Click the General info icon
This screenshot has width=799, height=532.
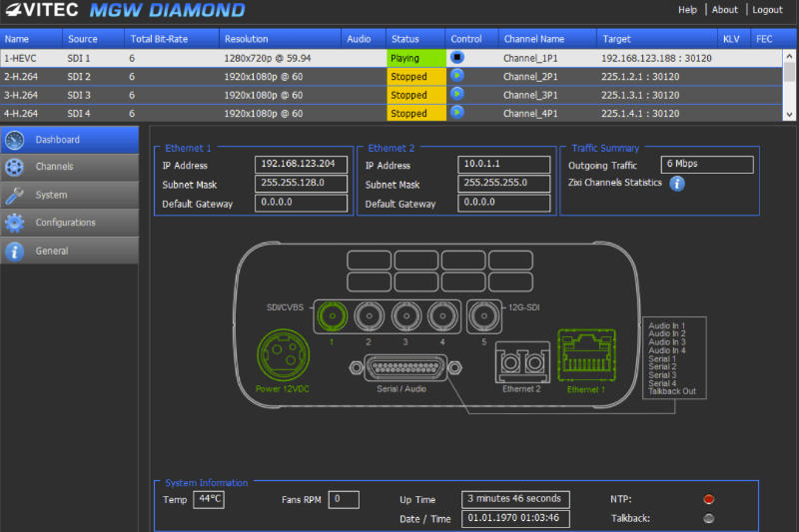click(x=14, y=251)
